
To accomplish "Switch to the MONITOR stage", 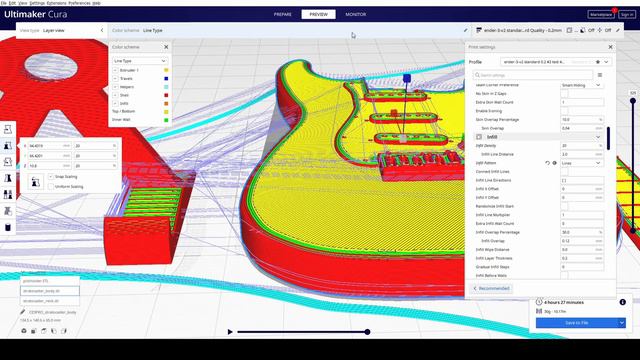I will pyautogui.click(x=356, y=14).
